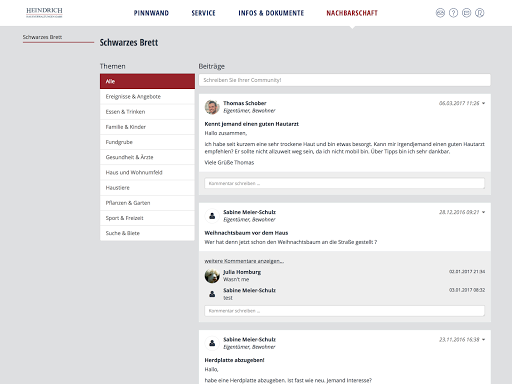Open Infos & Dokumente menu
Screen dimensions: 512x384
point(271,13)
